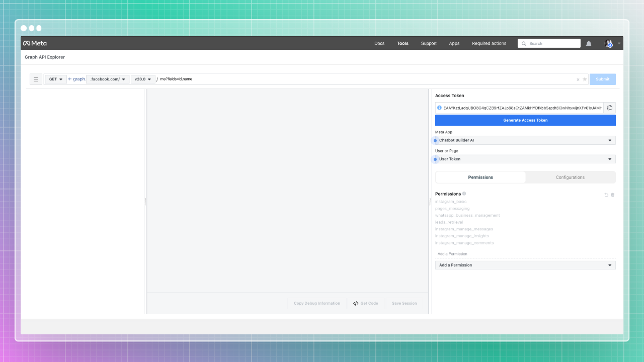This screenshot has height=362, width=644.
Task: Click the Search field in top bar
Action: click(549, 43)
